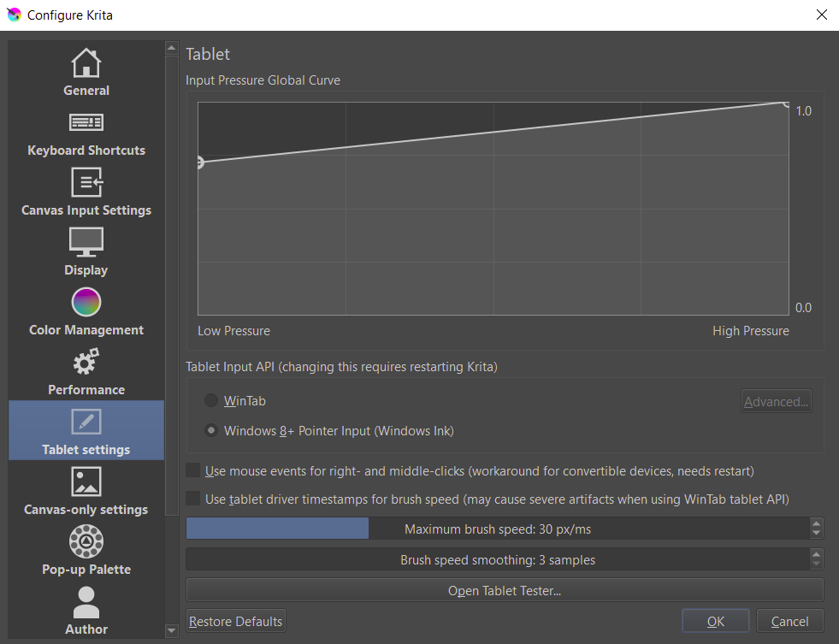This screenshot has width=839, height=644.
Task: Click the 0.0 curve axis value
Action: tap(803, 308)
